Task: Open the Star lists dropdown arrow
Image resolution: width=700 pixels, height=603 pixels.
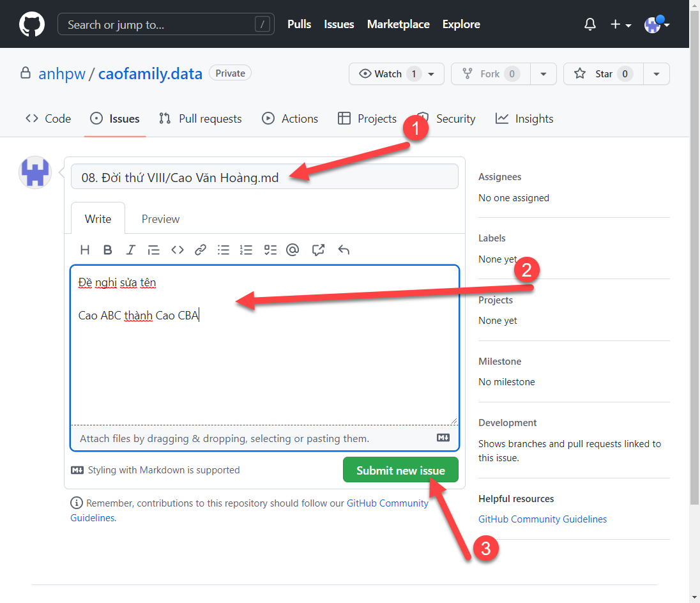Action: (x=657, y=74)
